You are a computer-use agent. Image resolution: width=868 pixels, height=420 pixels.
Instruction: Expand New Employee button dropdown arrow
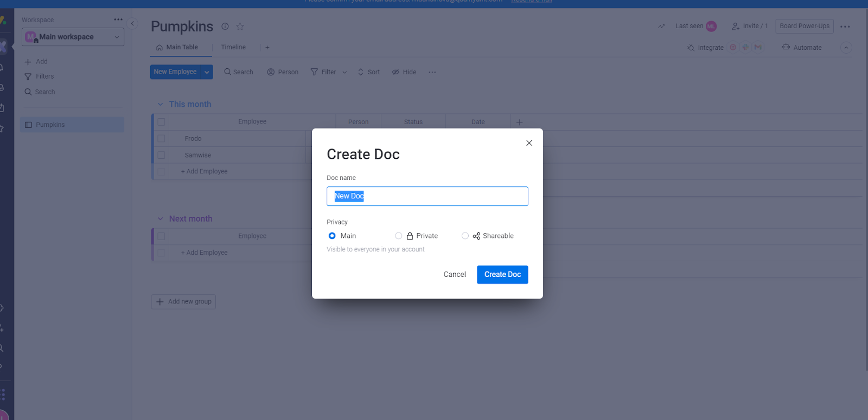pos(207,72)
